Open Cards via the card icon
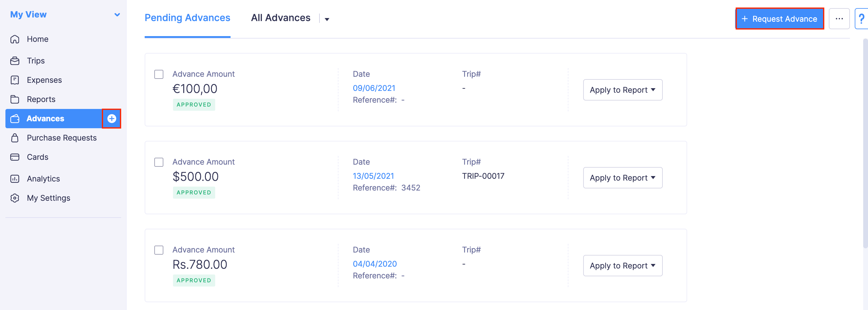The image size is (868, 310). [15, 157]
